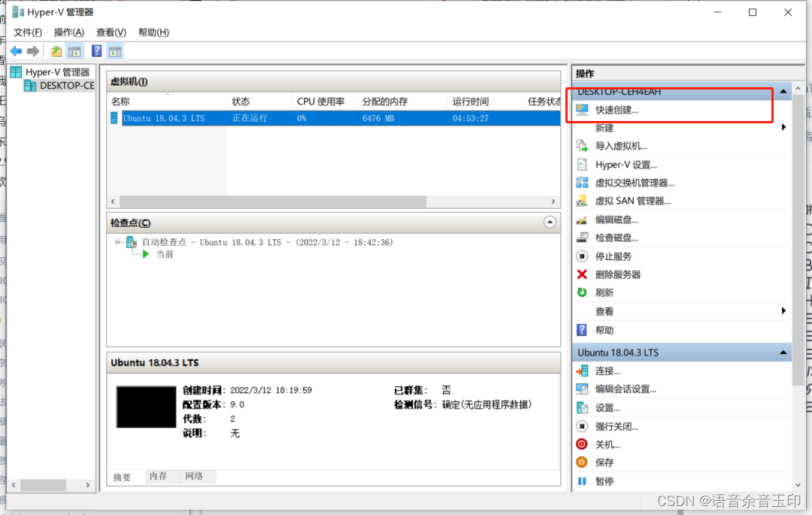Screen dimensions: 812x515
Task: Click the 停止服务 icon
Action: [x=582, y=256]
